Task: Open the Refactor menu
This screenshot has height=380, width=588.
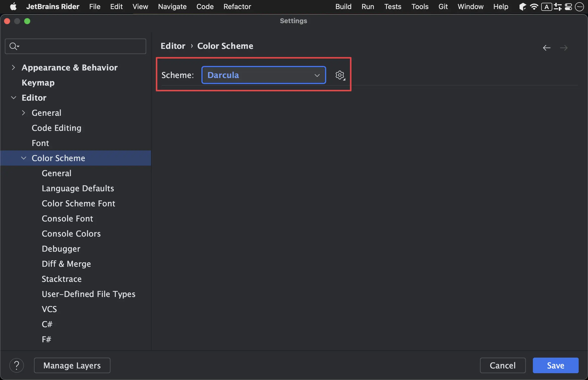Action: click(x=237, y=6)
